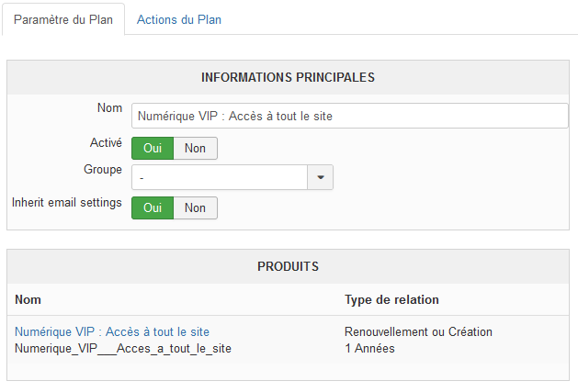Click the 1 Années duration text
This screenshot has width=578, height=392.
[369, 348]
